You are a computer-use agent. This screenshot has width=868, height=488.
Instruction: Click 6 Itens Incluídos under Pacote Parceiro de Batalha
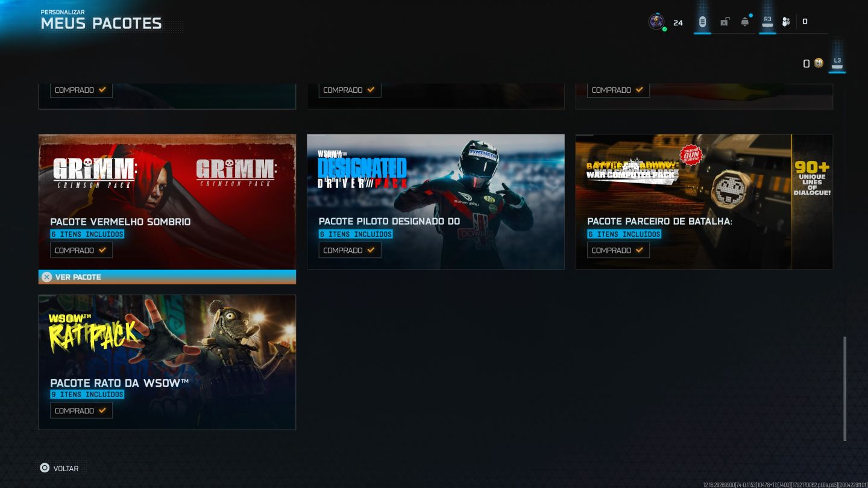click(624, 234)
